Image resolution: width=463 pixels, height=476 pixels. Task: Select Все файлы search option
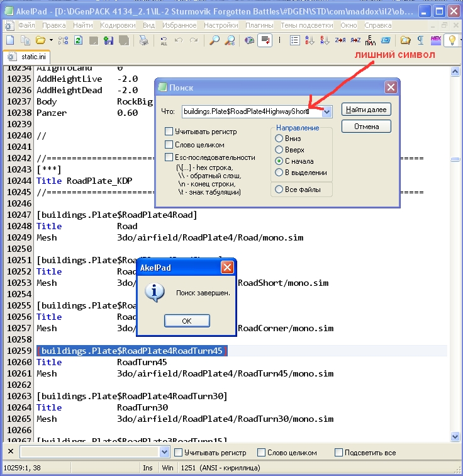279,190
